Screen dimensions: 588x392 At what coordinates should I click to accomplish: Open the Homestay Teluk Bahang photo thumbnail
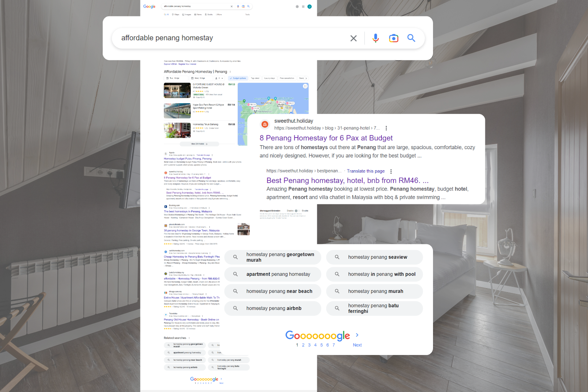pos(177,130)
